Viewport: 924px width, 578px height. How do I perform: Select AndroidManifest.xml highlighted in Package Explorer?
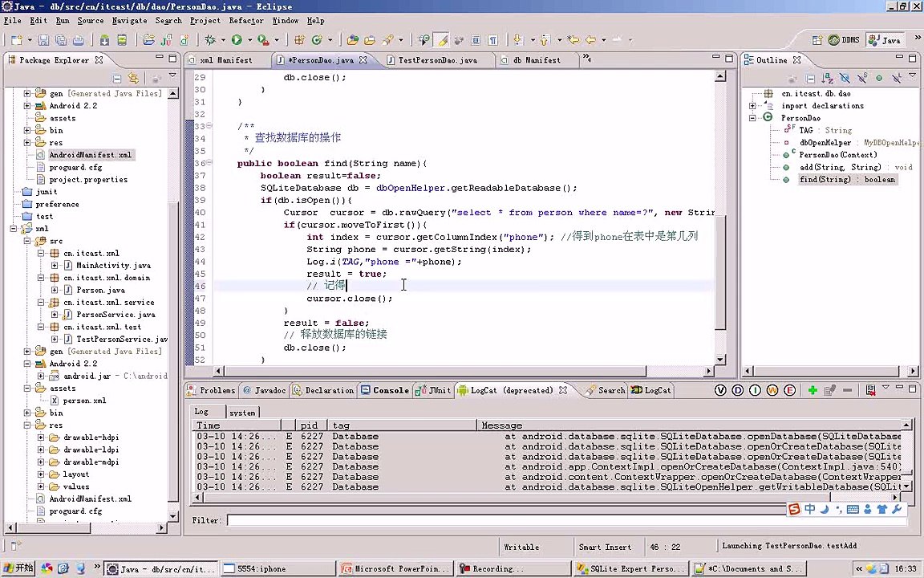pos(90,154)
